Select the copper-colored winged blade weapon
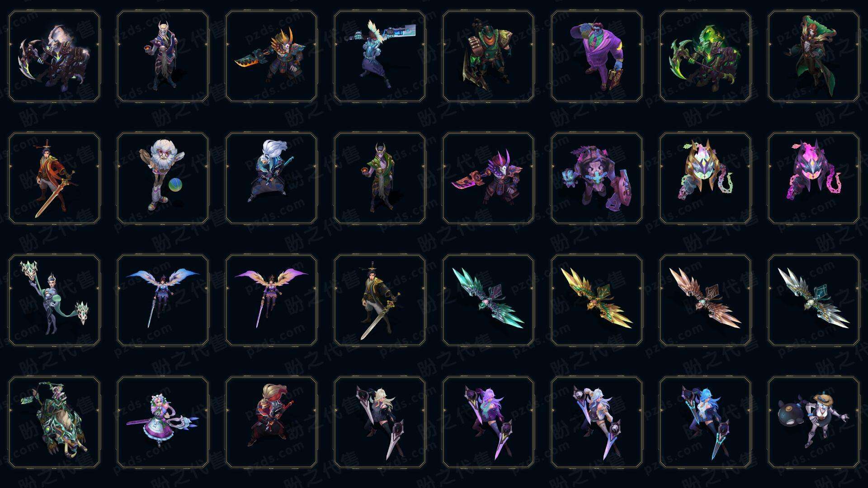This screenshot has width=868, height=488. 705,300
